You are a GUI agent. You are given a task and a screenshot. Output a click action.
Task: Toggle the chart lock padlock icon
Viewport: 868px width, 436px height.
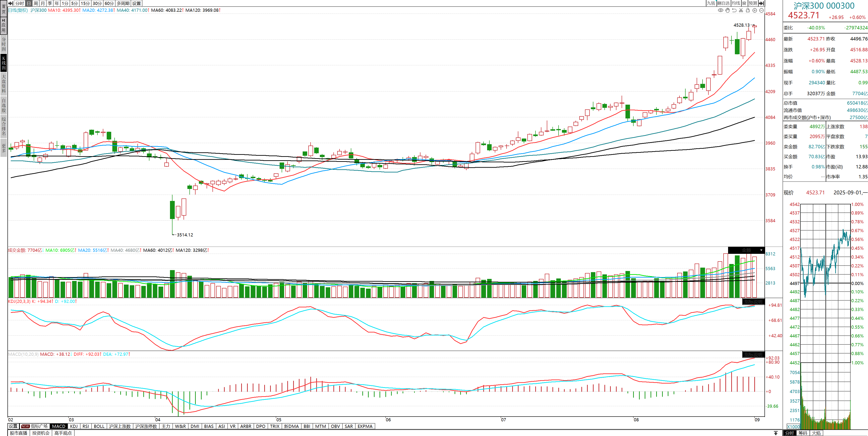[x=748, y=10]
